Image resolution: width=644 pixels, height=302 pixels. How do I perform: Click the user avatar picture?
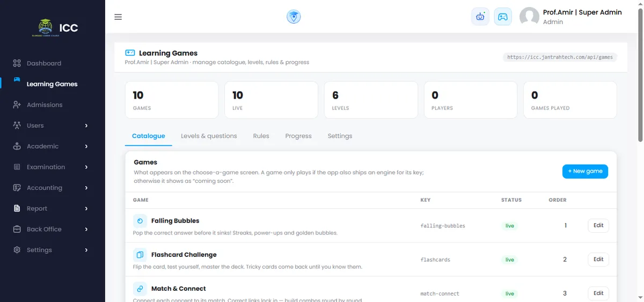[529, 17]
